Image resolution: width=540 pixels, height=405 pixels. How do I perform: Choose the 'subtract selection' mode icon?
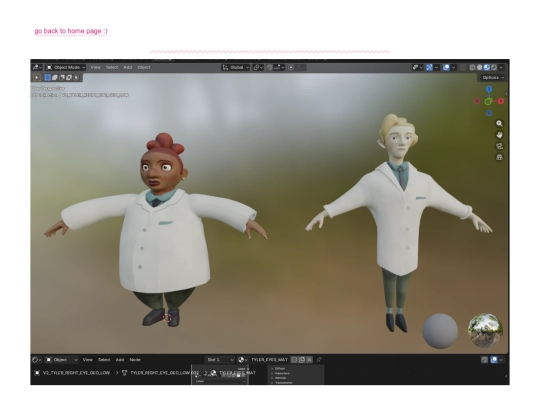62,77
